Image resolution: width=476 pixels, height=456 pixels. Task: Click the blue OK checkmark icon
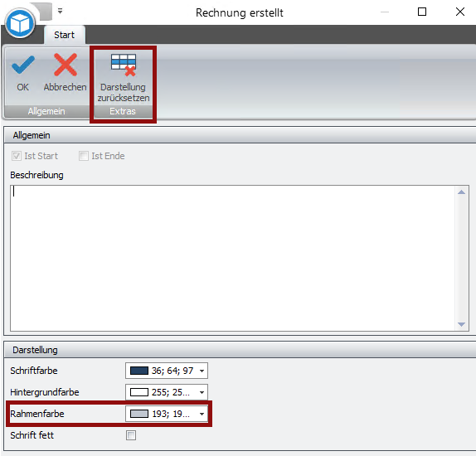point(23,65)
